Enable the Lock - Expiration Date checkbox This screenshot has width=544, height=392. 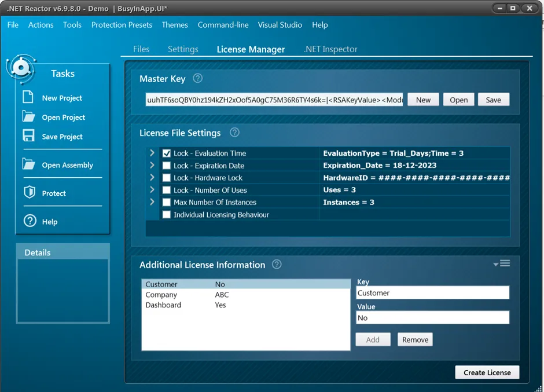167,166
